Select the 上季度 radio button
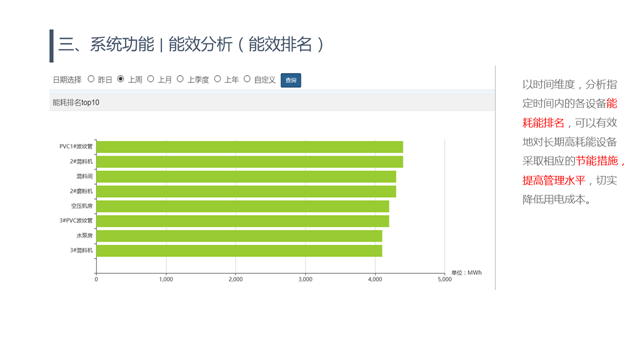Viewport: 640px width, 360px height. coord(180,79)
